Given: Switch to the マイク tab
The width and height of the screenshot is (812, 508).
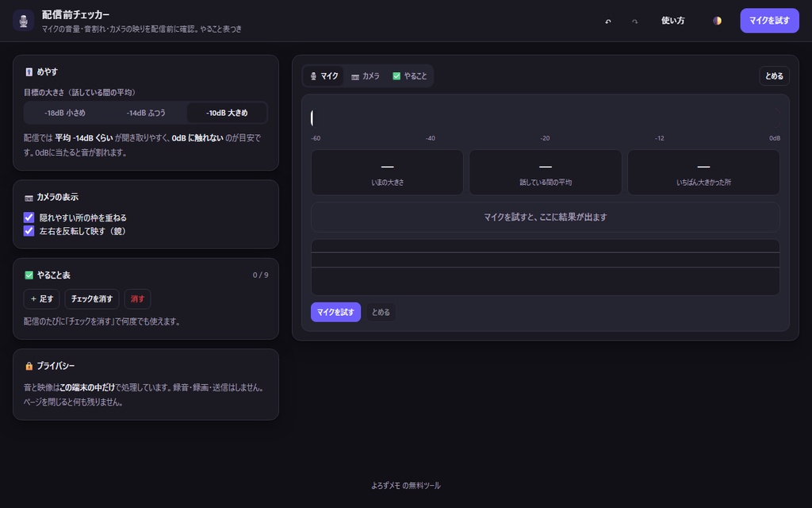Looking at the screenshot, I should 324,76.
